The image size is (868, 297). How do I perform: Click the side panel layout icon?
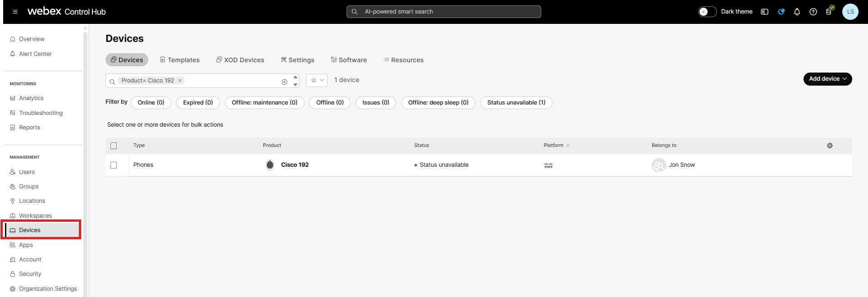click(764, 12)
